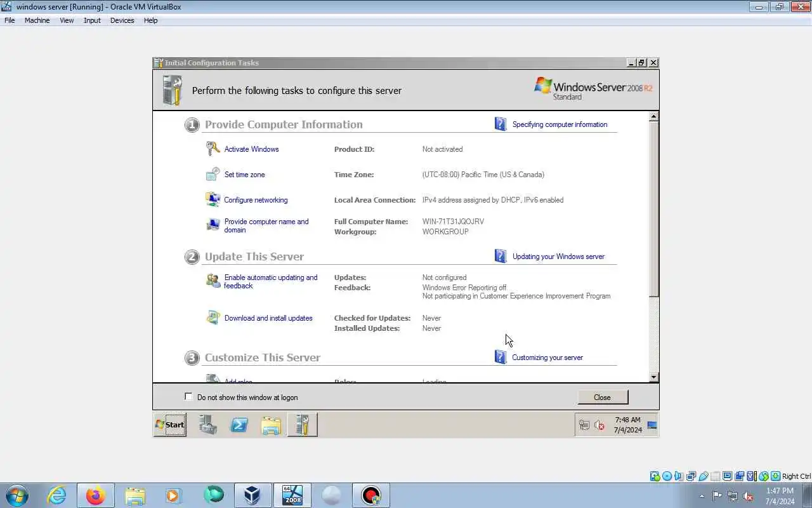Viewport: 812px width, 508px height.
Task: Click the Set time zone clock icon
Action: pyautogui.click(x=213, y=174)
